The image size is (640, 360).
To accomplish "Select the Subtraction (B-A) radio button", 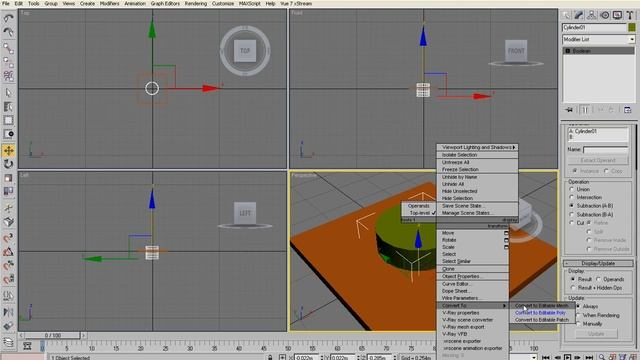I will [572, 214].
